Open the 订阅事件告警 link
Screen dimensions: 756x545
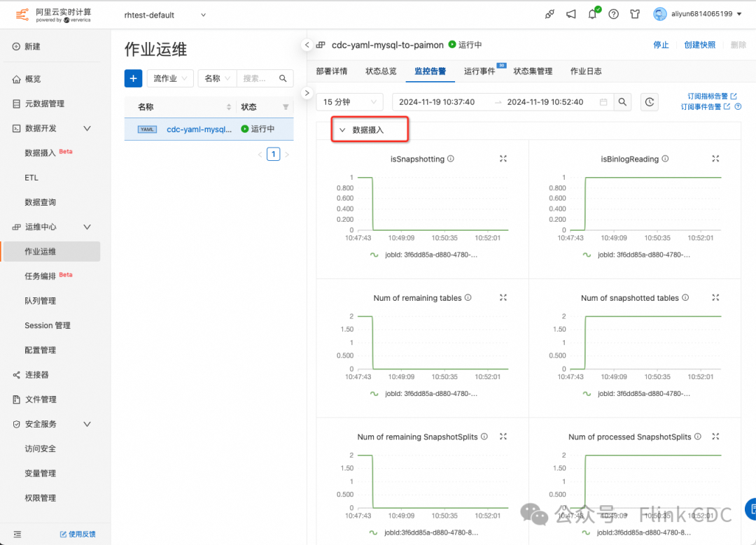pyautogui.click(x=705, y=107)
